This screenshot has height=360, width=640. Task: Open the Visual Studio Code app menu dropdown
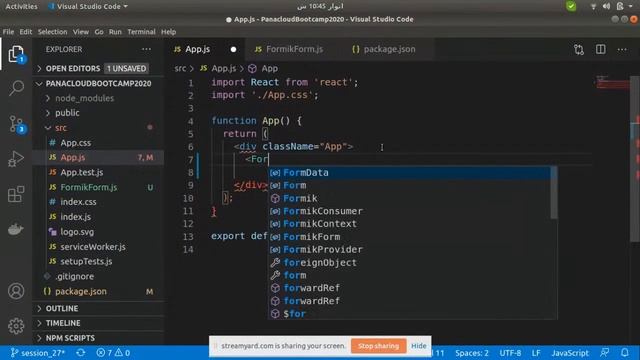click(x=88, y=6)
